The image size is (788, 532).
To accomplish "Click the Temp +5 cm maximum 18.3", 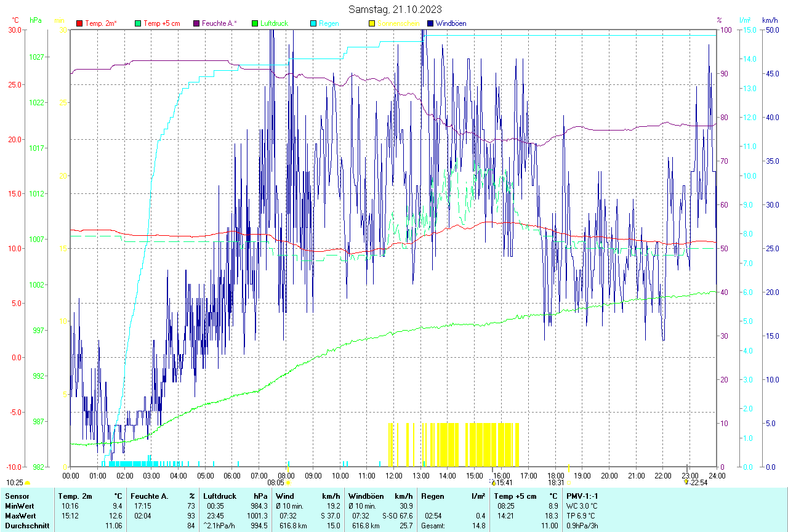I will point(550,516).
